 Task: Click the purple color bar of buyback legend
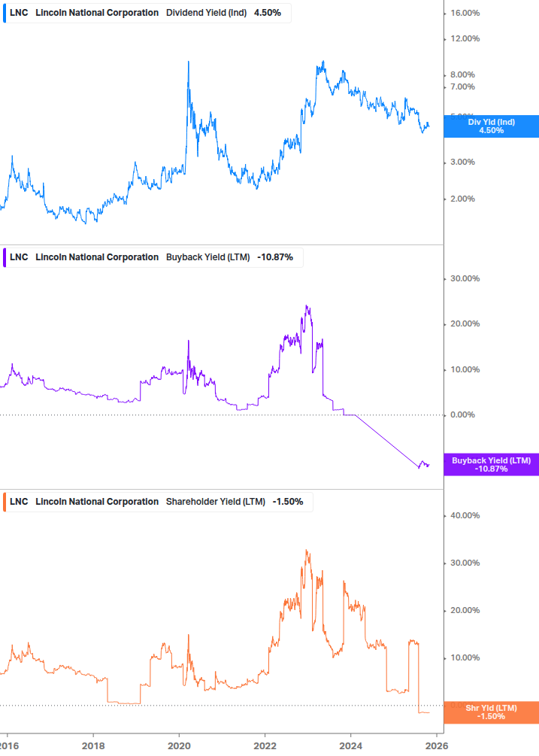[5, 257]
